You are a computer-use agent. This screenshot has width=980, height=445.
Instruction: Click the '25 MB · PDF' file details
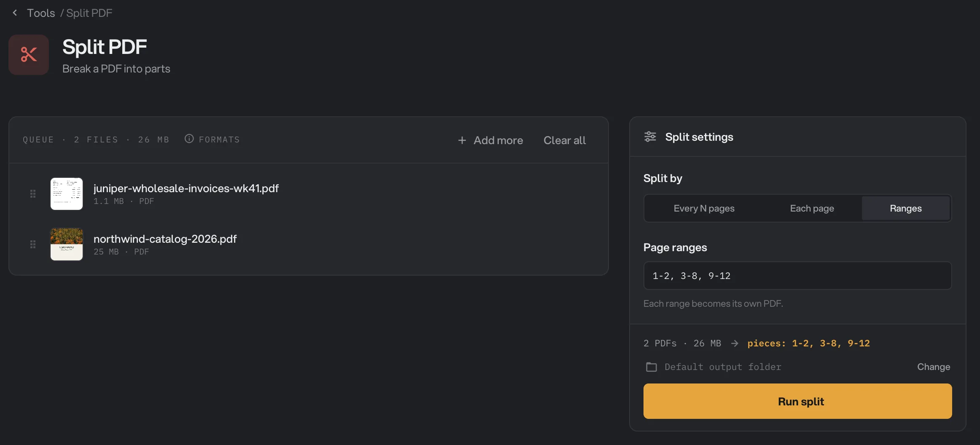[121, 252]
